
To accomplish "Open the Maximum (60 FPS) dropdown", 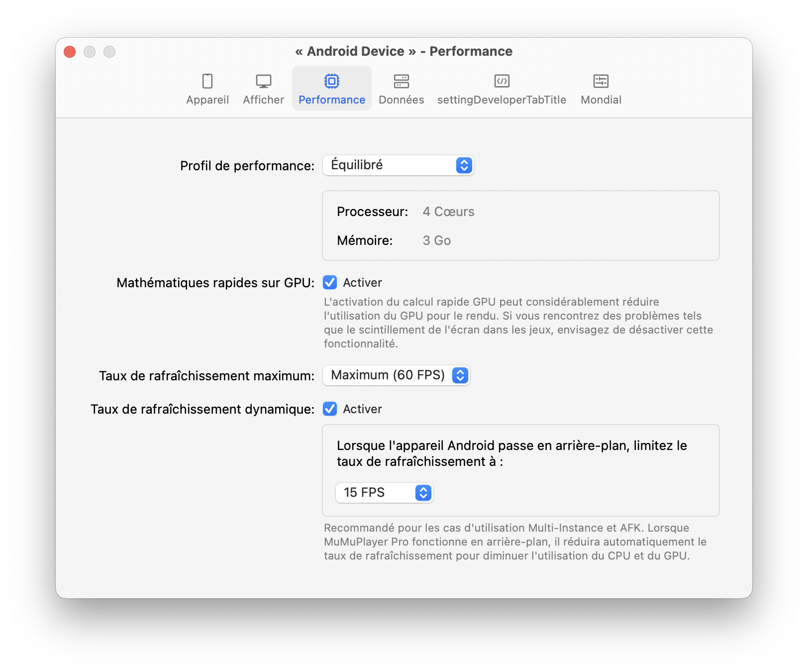I will [396, 375].
